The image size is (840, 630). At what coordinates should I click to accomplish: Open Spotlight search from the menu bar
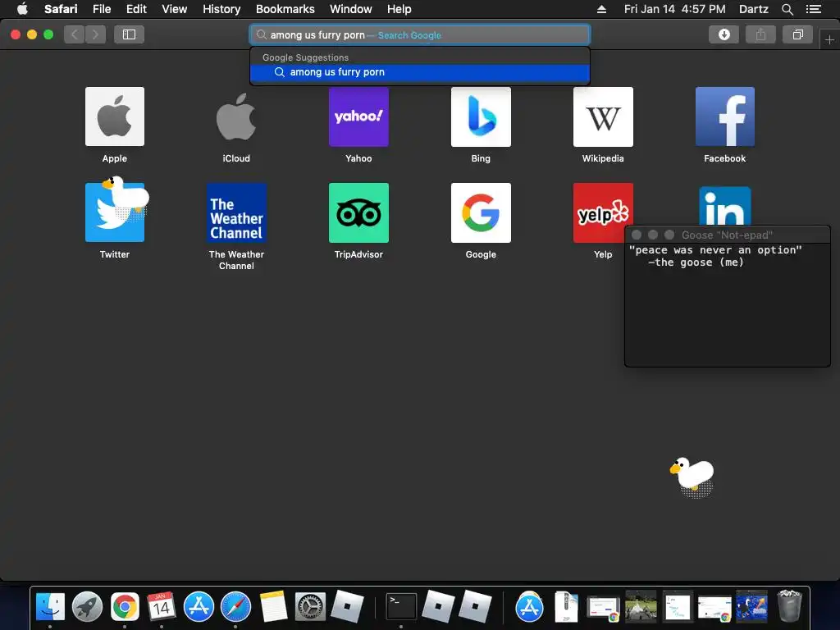[787, 9]
